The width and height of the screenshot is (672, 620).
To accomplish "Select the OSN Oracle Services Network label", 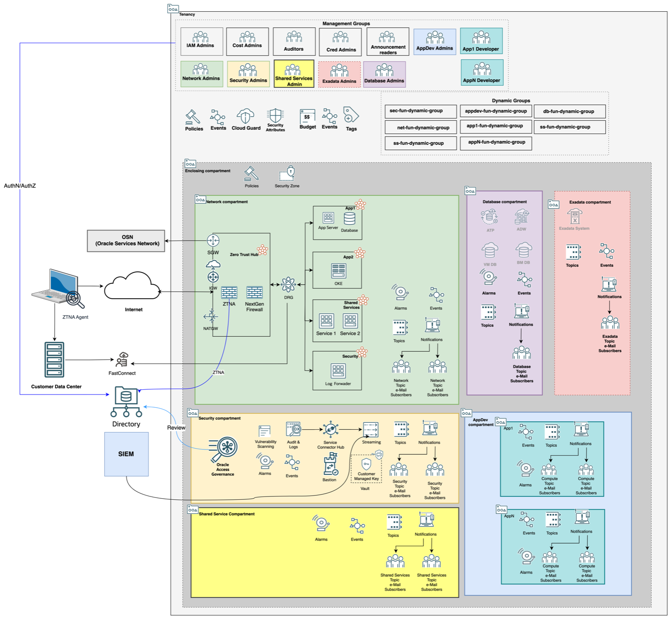I will (x=126, y=241).
